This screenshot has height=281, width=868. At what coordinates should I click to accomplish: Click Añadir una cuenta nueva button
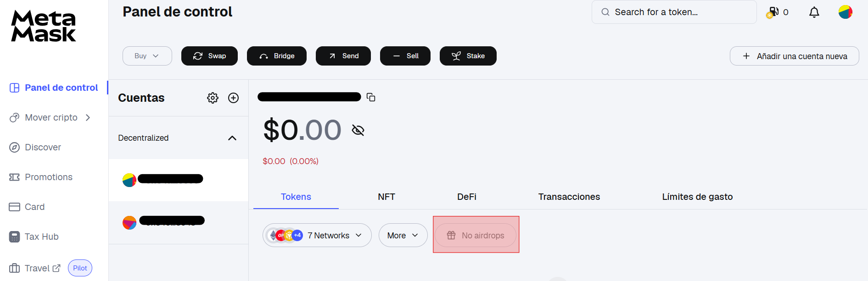tap(794, 56)
